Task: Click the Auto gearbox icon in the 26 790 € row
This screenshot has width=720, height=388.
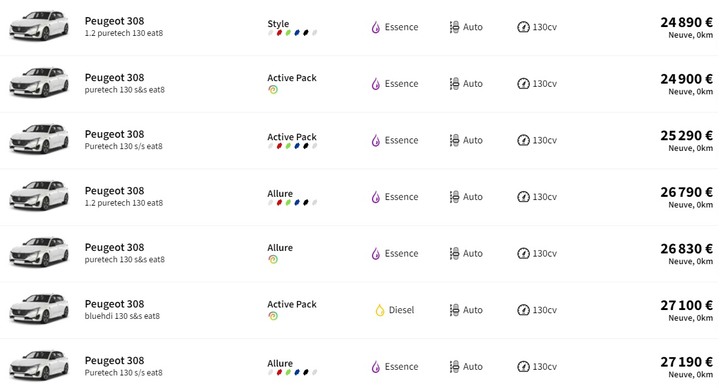Action: pyautogui.click(x=454, y=197)
